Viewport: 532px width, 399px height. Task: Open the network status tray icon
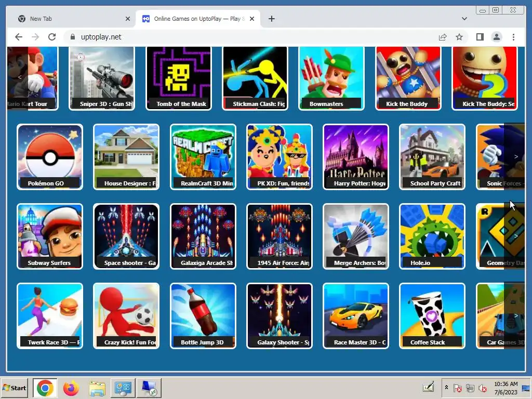click(x=470, y=388)
